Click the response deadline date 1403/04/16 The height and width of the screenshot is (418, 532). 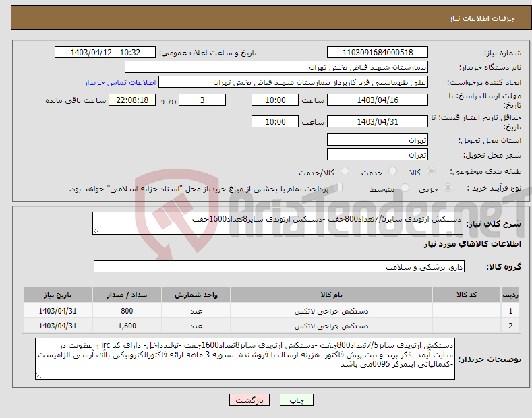[x=378, y=100]
